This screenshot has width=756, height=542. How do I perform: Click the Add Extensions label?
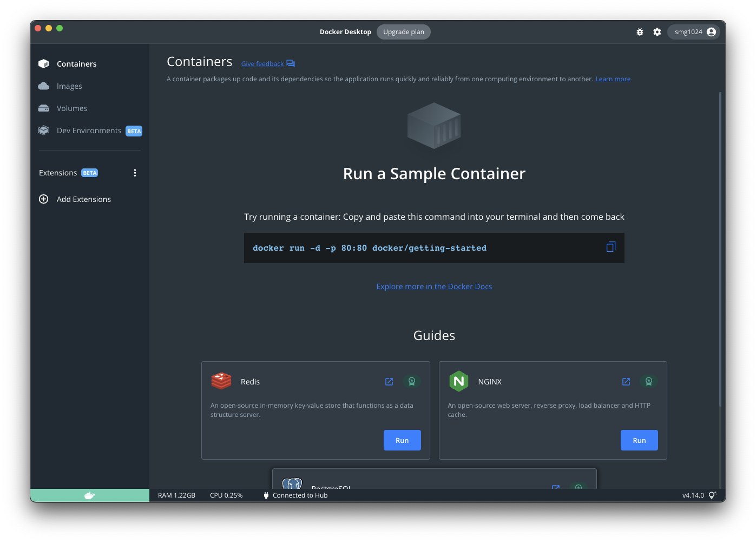(x=84, y=199)
